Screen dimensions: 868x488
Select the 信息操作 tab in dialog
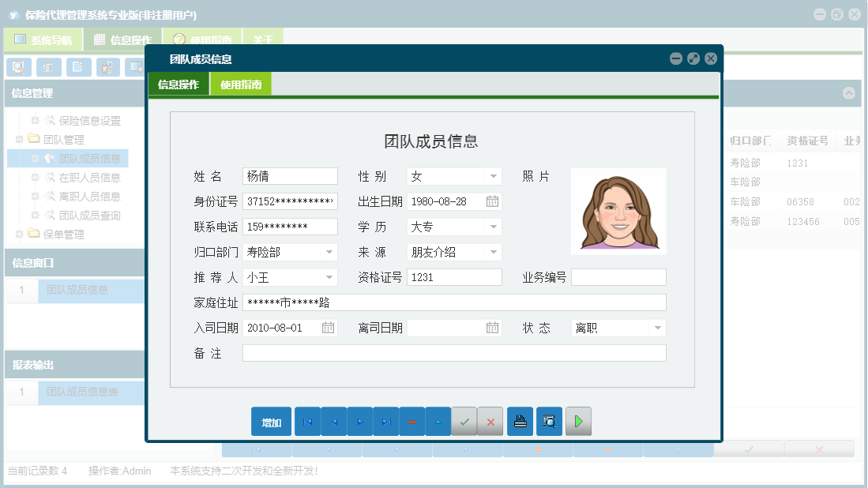pyautogui.click(x=178, y=84)
